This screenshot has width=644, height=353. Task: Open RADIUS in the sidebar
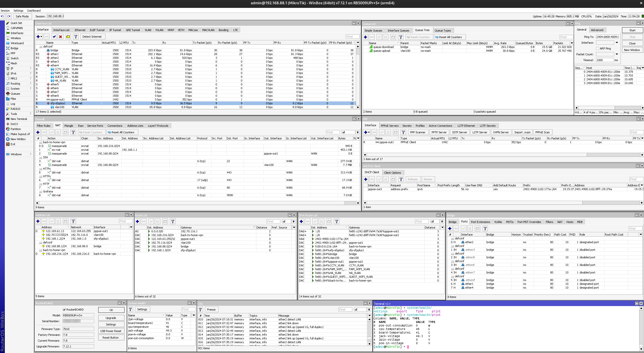[15, 109]
